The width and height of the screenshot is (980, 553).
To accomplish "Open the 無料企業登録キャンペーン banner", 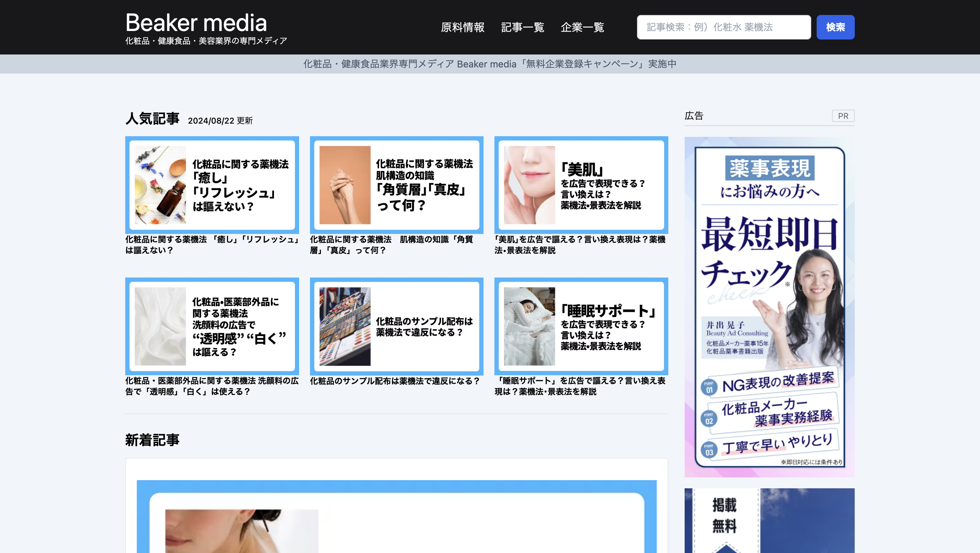I will click(490, 64).
